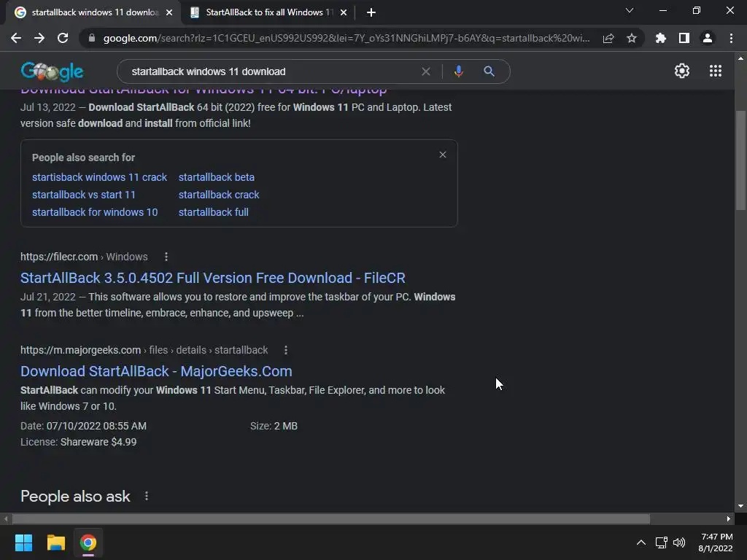The width and height of the screenshot is (747, 560).
Task: Start voice search microphone
Action: pyautogui.click(x=458, y=71)
